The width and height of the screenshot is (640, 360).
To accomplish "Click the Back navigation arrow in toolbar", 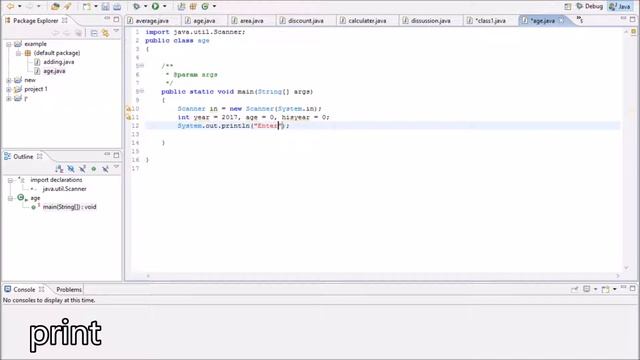I will (10, 6).
